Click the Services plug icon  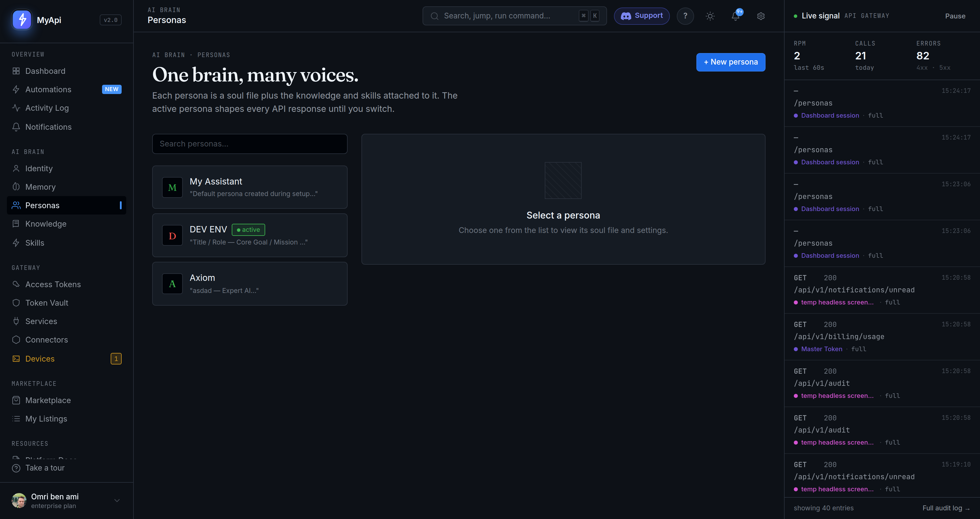(16, 321)
